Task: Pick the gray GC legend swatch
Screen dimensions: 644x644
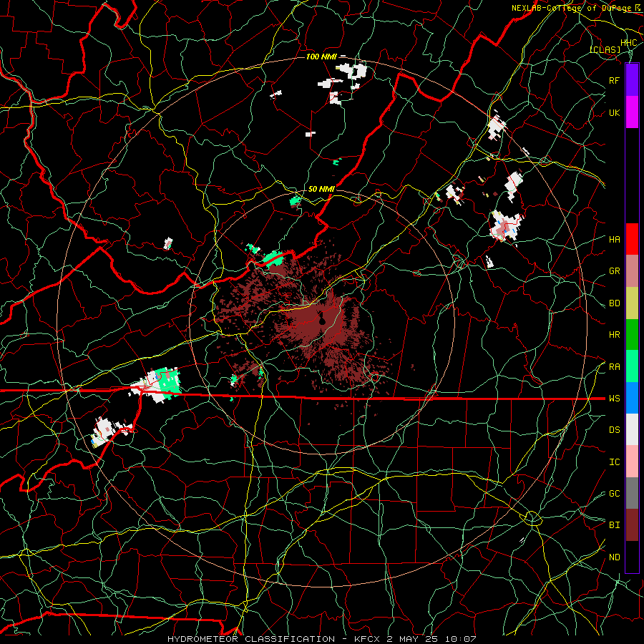Action: (x=632, y=493)
